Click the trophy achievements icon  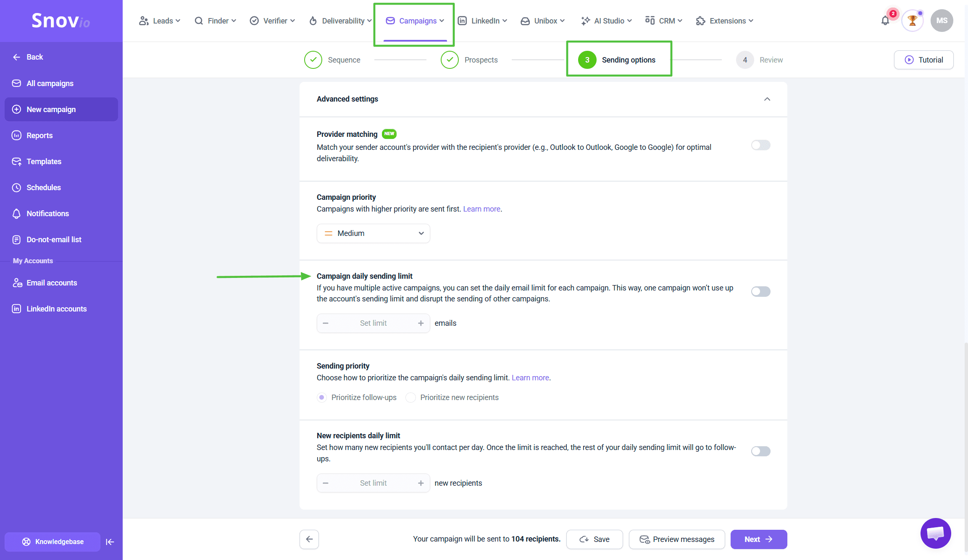(x=912, y=21)
